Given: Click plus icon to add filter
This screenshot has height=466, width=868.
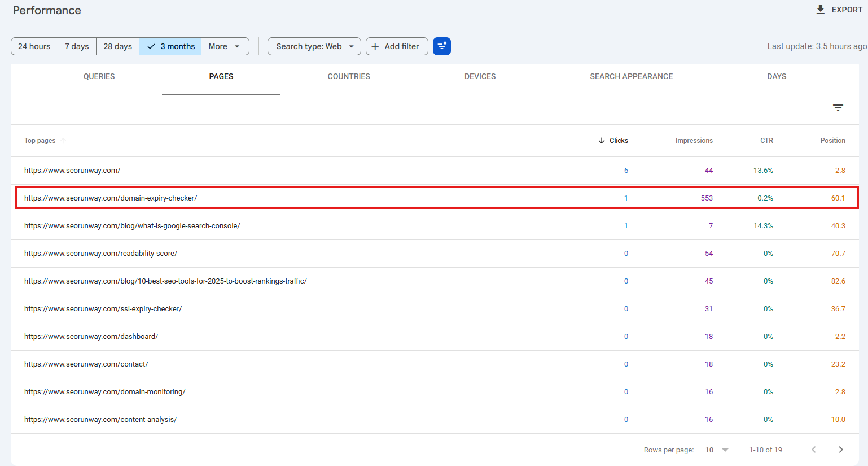Looking at the screenshot, I should (375, 46).
